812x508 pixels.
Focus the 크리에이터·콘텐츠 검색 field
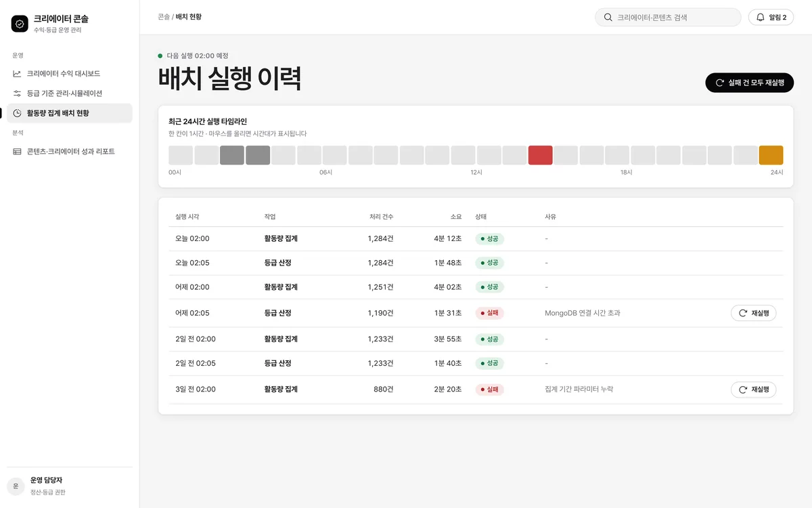(x=668, y=18)
